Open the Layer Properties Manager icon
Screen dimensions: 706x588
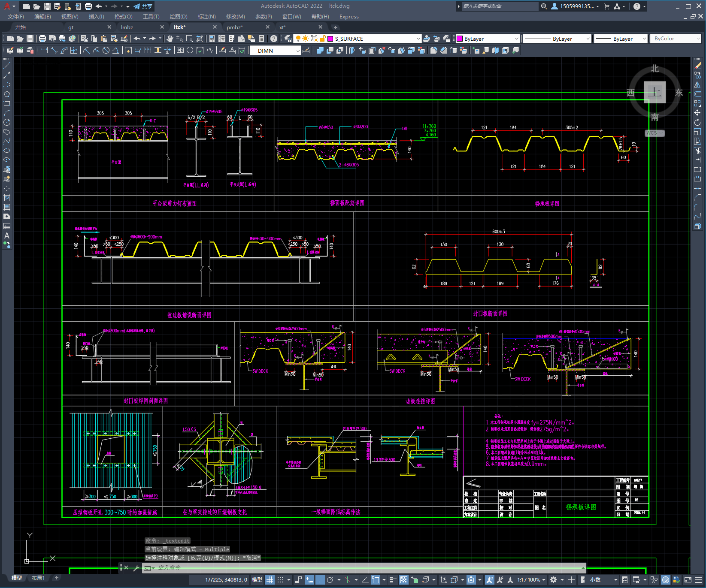coord(288,39)
